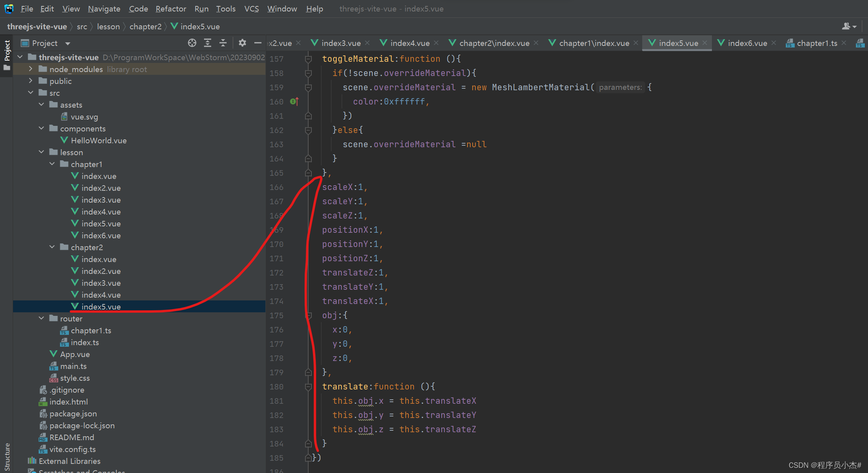The image size is (868, 473).
Task: Hide the Project panel with minus icon
Action: coord(258,43)
